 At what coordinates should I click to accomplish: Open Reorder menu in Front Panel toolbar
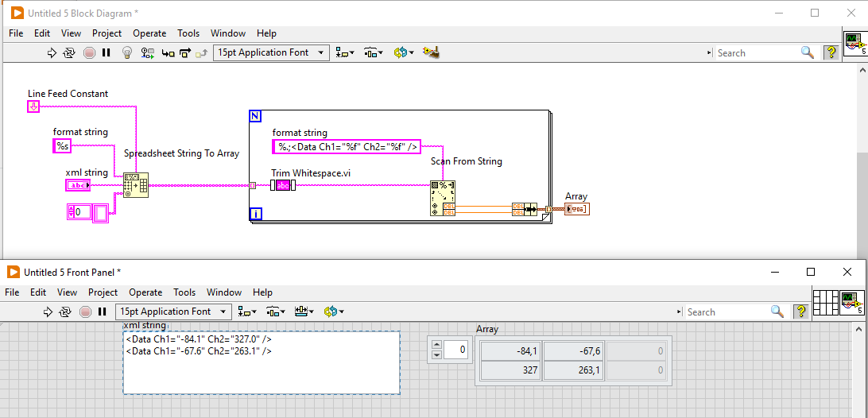(x=334, y=312)
